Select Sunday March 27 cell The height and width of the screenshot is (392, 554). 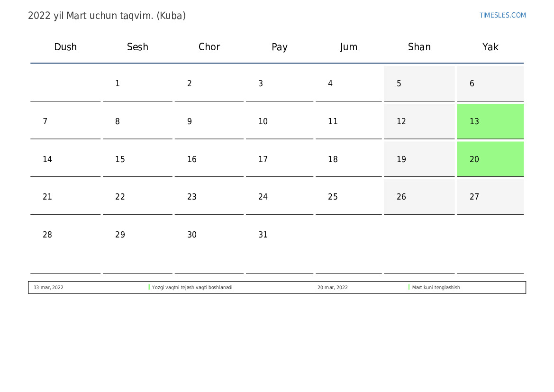(490, 197)
